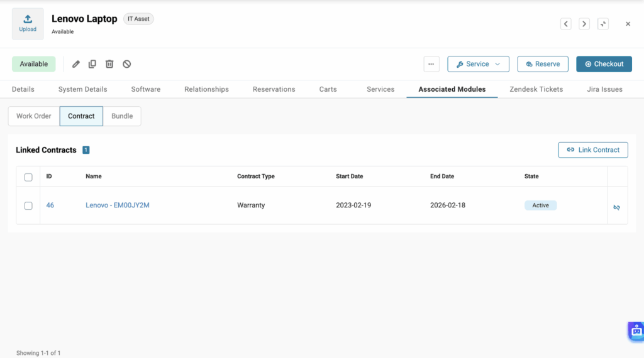The height and width of the screenshot is (358, 644).
Task: Delete the asset with the trash icon
Action: [x=109, y=64]
